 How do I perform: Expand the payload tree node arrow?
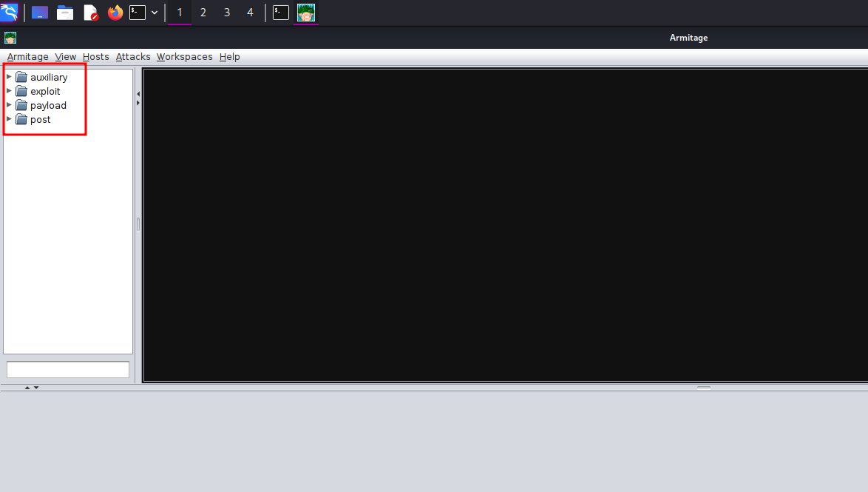9,105
